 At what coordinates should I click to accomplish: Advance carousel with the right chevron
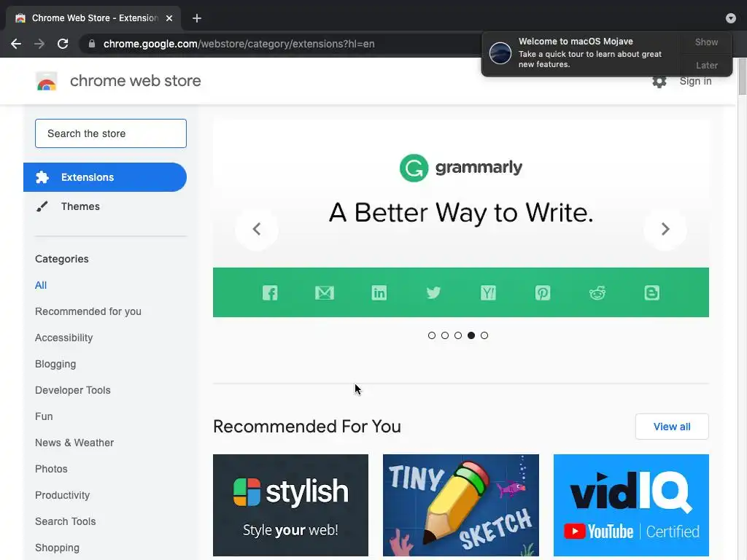tap(665, 229)
